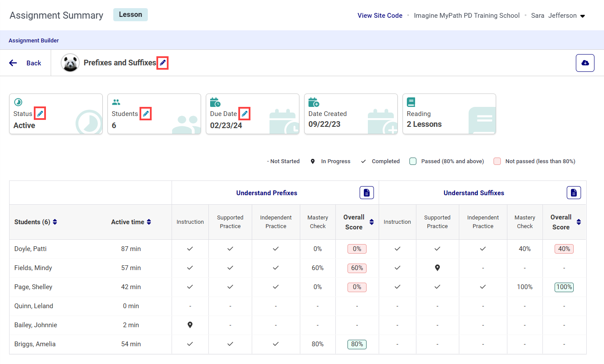This screenshot has width=604, height=364.
Task: Select Shelley Page's 100% score badge
Action: click(x=564, y=287)
